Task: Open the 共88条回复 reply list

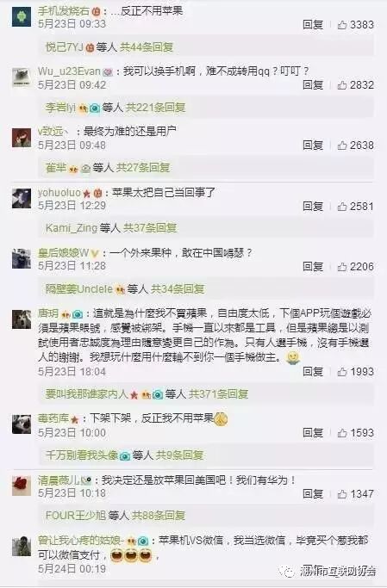Action: click(x=159, y=516)
